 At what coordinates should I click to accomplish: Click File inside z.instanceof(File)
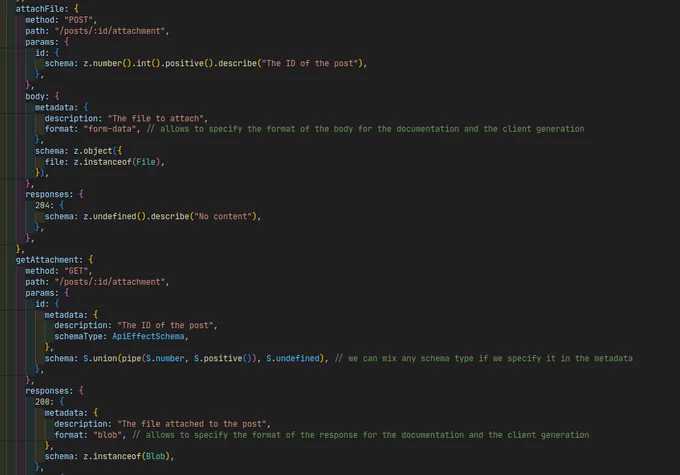pos(146,162)
